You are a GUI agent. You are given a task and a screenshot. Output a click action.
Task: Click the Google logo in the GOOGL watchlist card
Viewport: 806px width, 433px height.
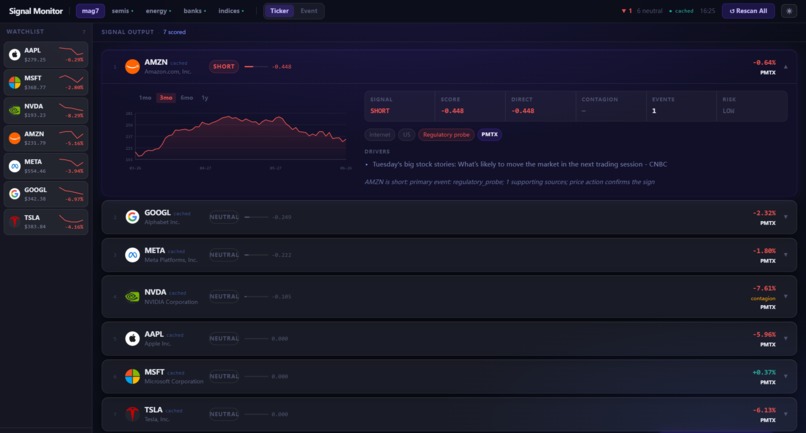[14, 193]
